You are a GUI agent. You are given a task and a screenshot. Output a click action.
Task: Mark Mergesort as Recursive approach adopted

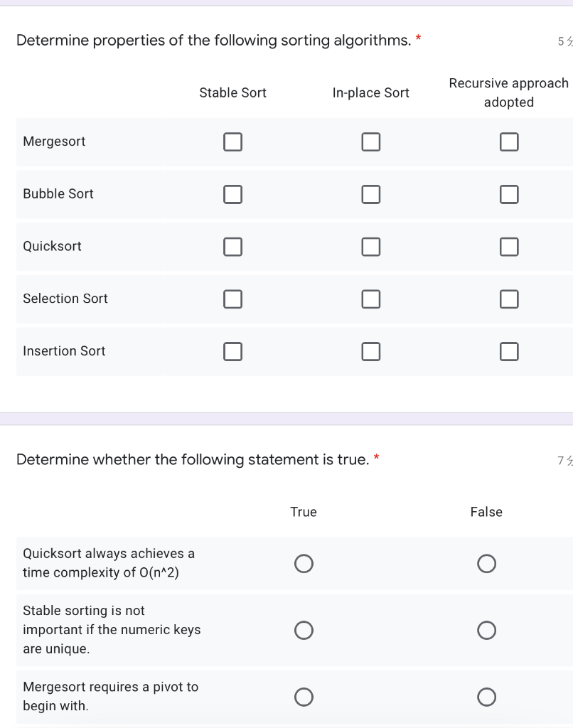coord(508,142)
